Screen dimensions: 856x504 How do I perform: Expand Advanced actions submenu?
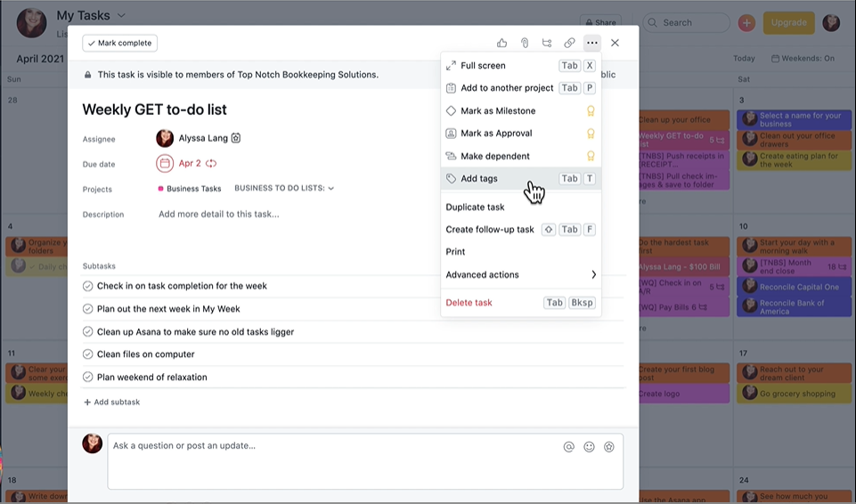(x=521, y=274)
